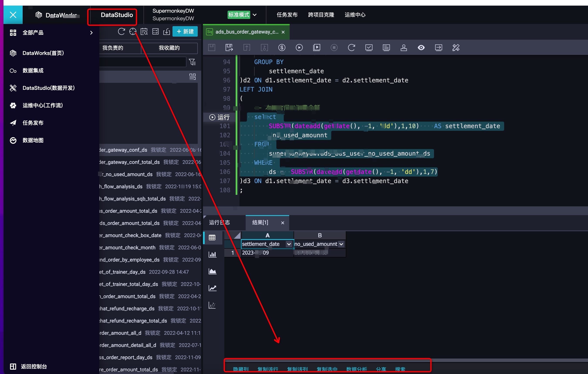
Task: Click the stop run icon in editor toolbar
Action: [334, 48]
